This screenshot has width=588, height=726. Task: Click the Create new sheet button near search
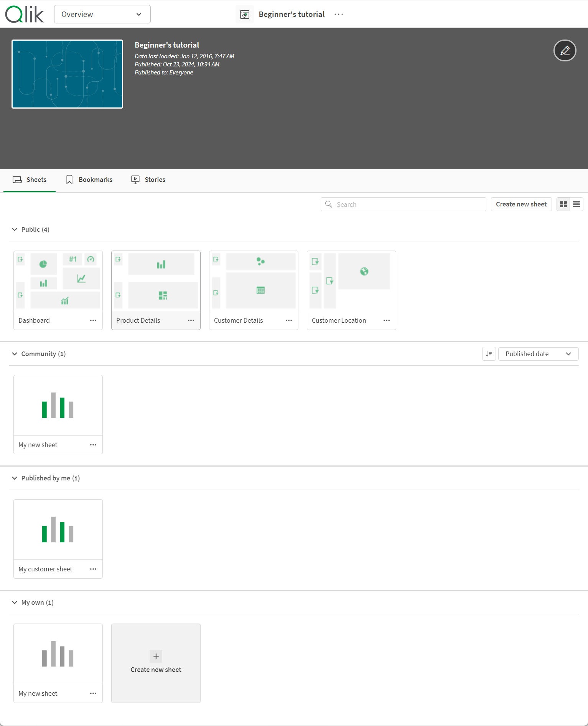(x=521, y=205)
